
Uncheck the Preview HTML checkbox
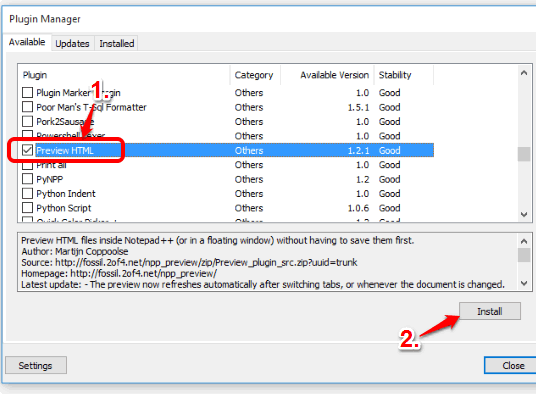coord(27,150)
